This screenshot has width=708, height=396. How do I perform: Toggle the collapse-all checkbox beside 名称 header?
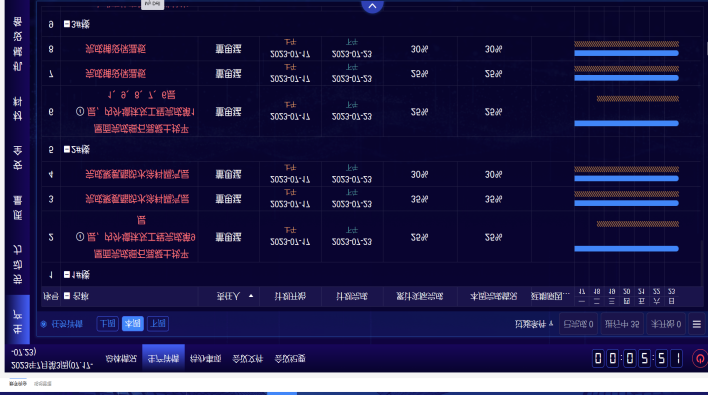point(67,296)
